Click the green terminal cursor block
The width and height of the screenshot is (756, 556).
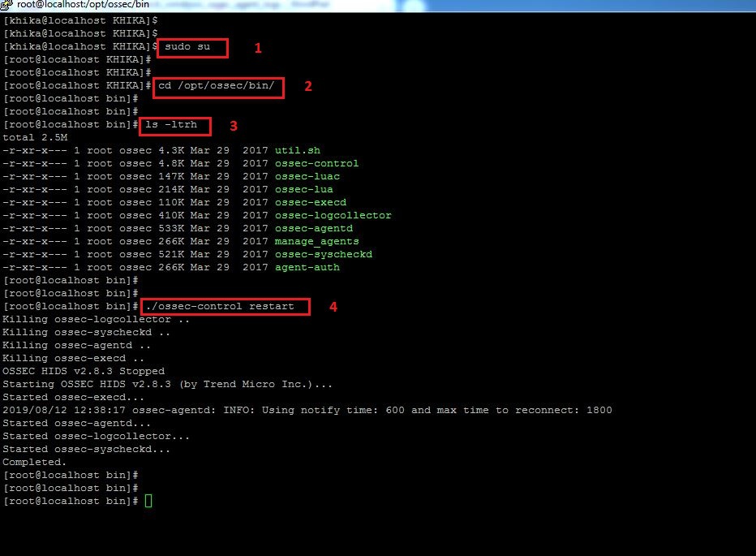click(148, 501)
